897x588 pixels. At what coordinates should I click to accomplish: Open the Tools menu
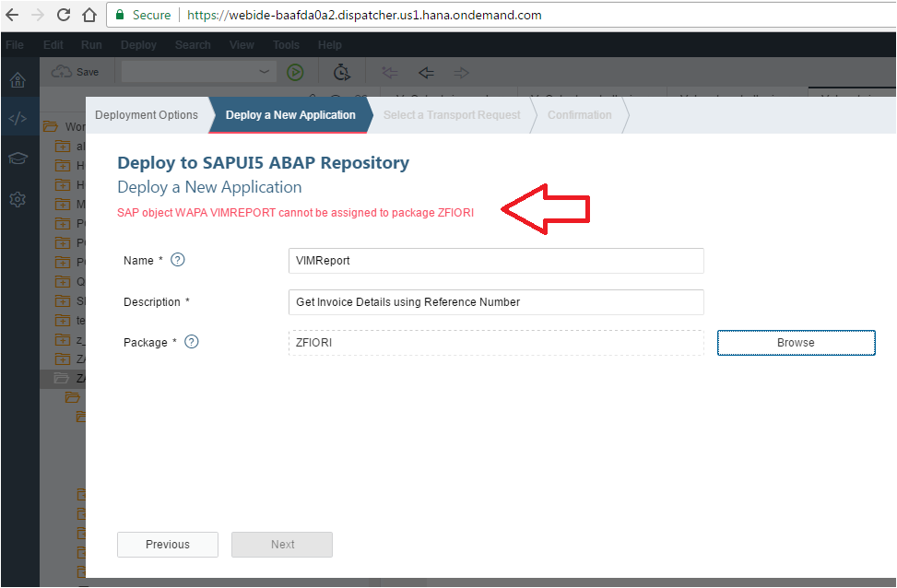tap(286, 44)
